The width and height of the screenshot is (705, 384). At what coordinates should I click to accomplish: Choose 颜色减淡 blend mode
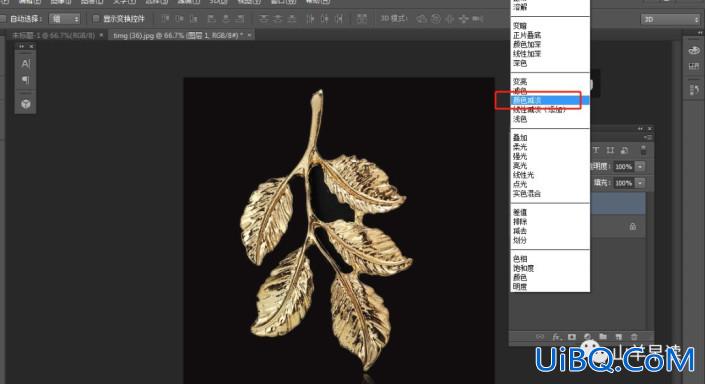click(x=548, y=100)
